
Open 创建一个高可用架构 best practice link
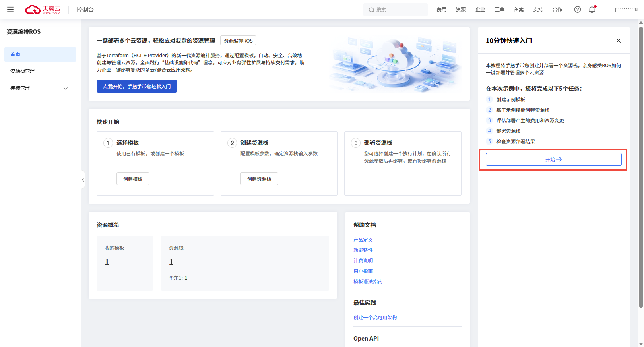click(375, 318)
